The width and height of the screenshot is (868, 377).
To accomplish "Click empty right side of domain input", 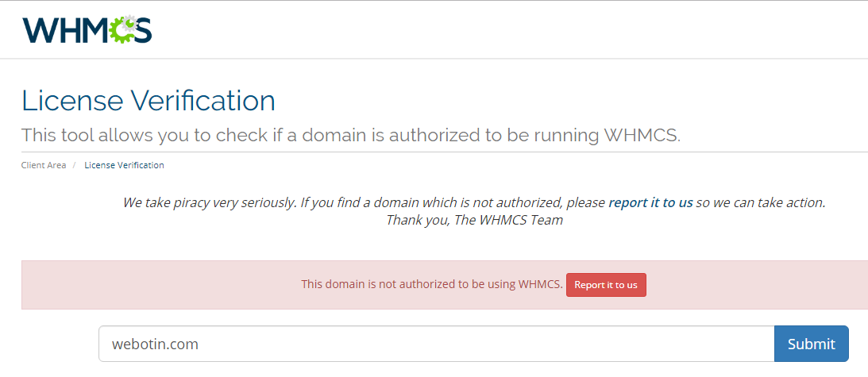I will [x=609, y=344].
